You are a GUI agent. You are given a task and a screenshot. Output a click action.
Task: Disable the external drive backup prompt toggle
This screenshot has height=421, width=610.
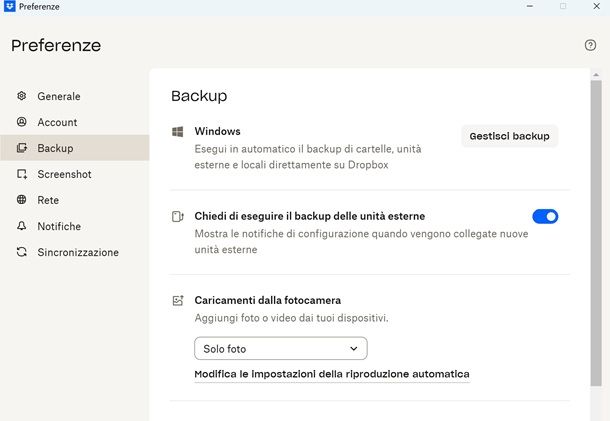point(545,216)
